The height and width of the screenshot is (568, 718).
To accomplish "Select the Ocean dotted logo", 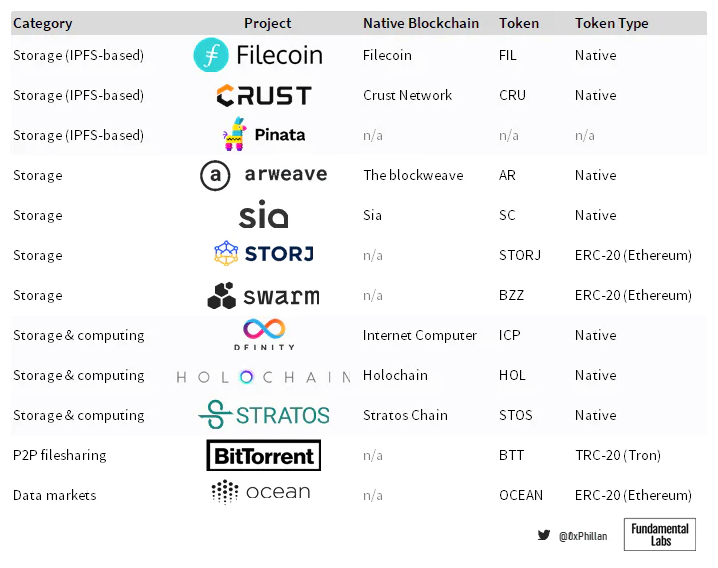I will click(x=226, y=492).
